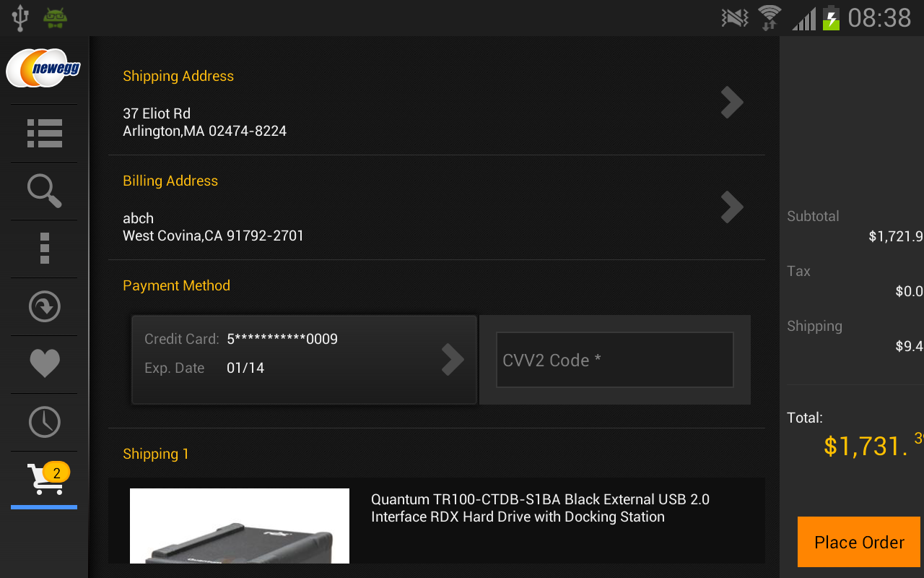Open the heart wish list icon

click(x=44, y=364)
